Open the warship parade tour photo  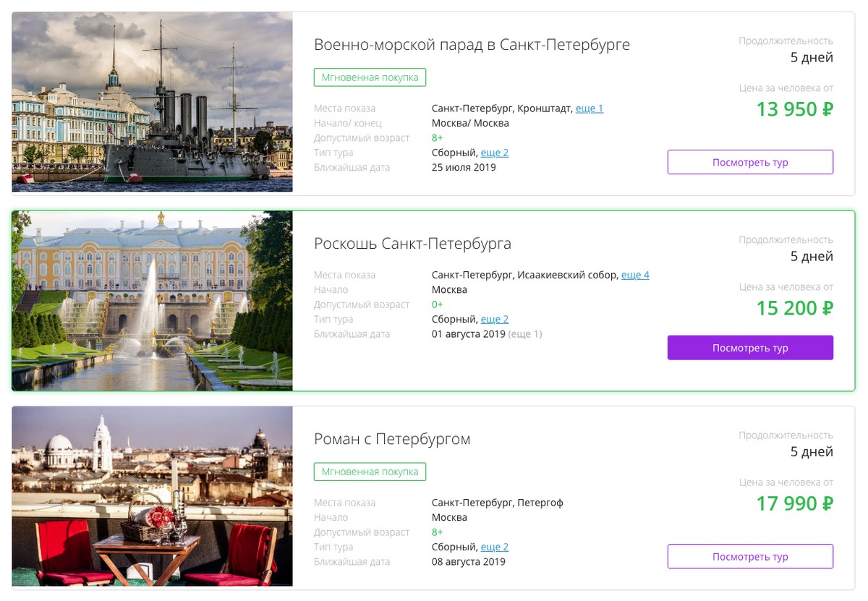click(x=152, y=102)
